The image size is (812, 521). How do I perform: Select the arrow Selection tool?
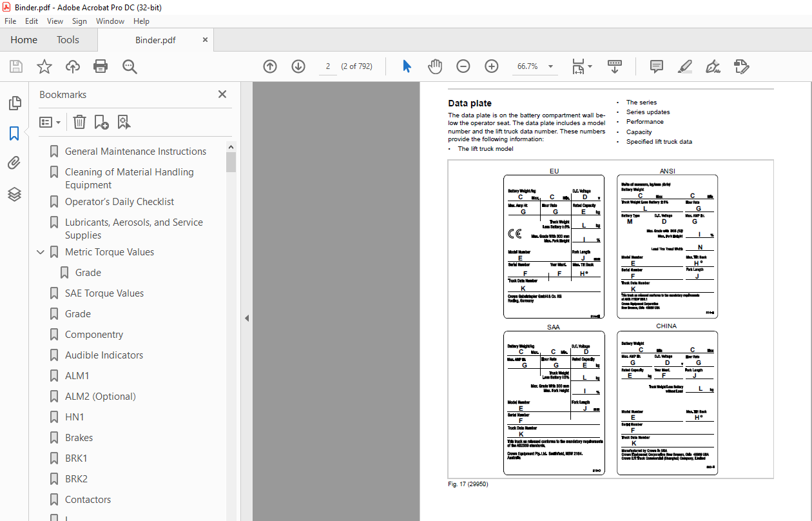click(407, 66)
